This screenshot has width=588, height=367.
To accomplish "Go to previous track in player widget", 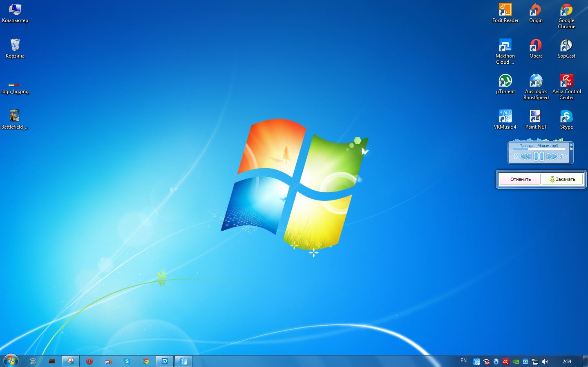I will click(526, 156).
